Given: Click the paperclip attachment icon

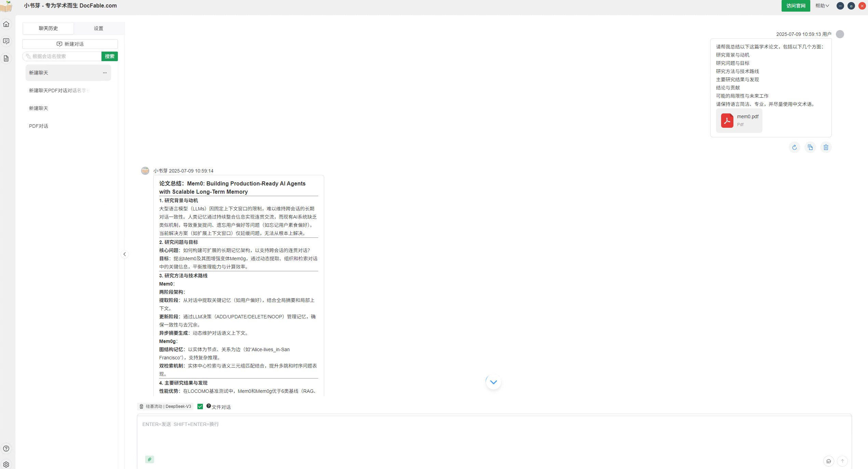Looking at the screenshot, I should (x=150, y=459).
